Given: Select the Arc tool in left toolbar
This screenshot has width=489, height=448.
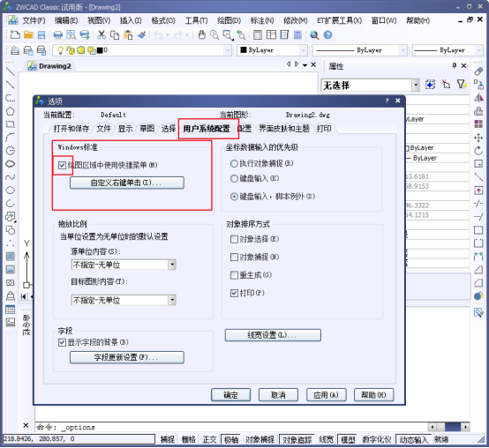Looking at the screenshot, I should coord(11,138).
